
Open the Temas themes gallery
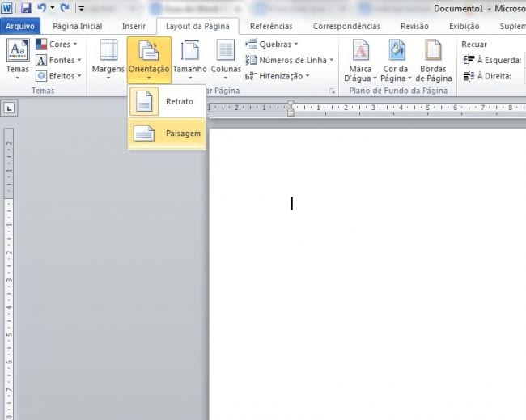click(18, 60)
